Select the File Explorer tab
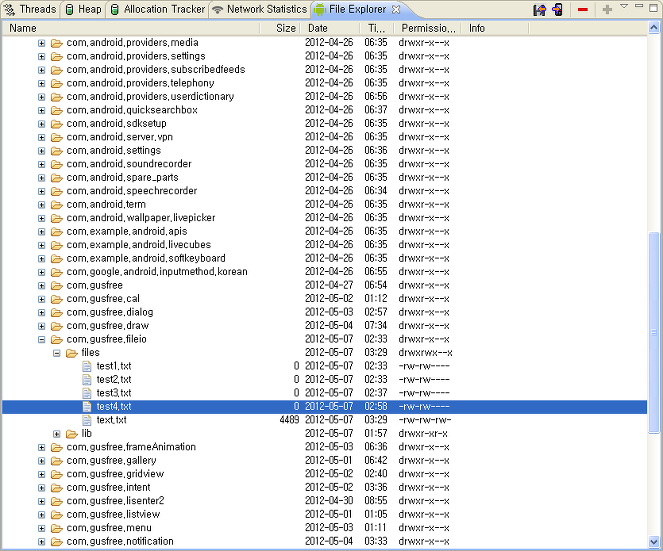 tap(357, 9)
